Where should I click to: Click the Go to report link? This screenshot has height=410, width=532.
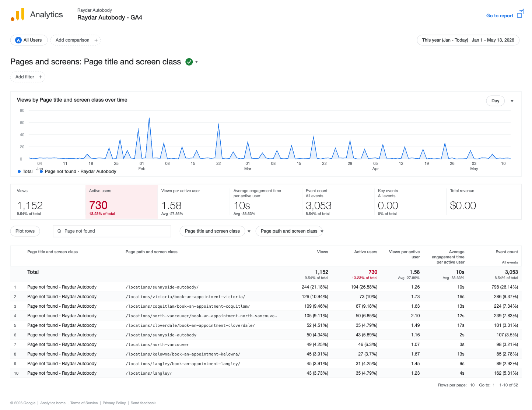click(500, 15)
